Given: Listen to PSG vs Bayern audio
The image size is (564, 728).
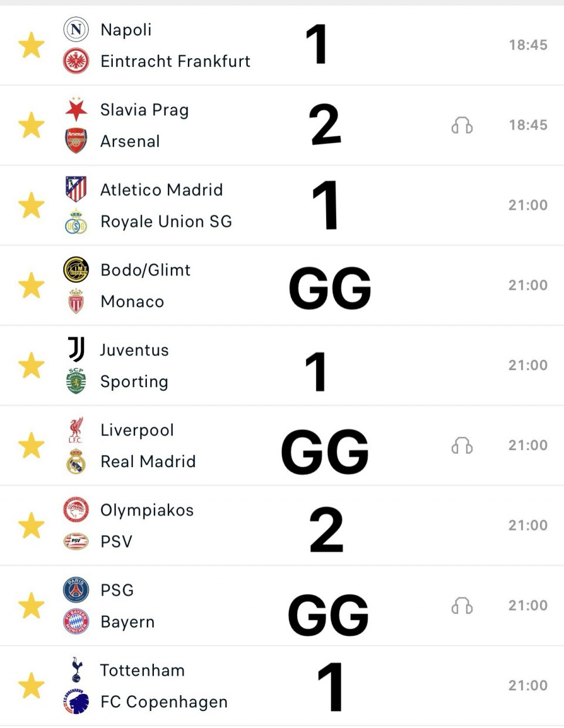Looking at the screenshot, I should (x=462, y=606).
